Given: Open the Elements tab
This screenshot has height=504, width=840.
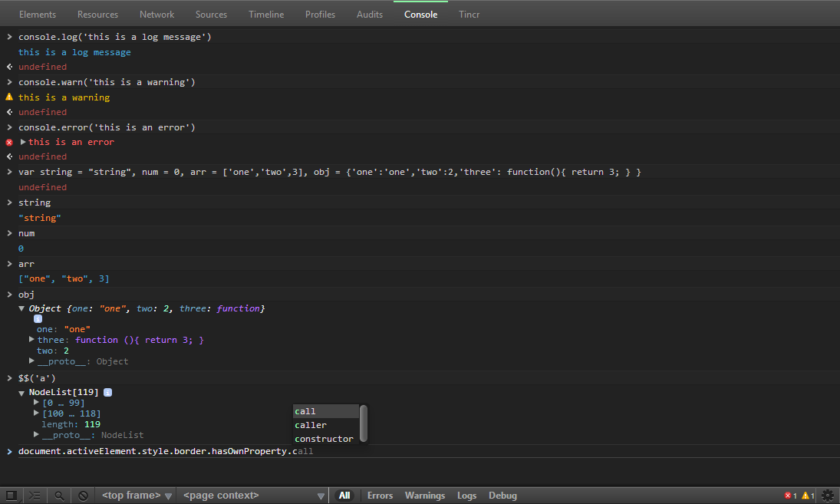Looking at the screenshot, I should tap(37, 15).
